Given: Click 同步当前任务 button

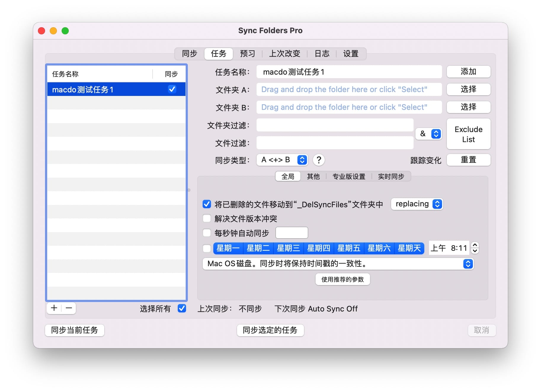Looking at the screenshot, I should click(x=75, y=330).
